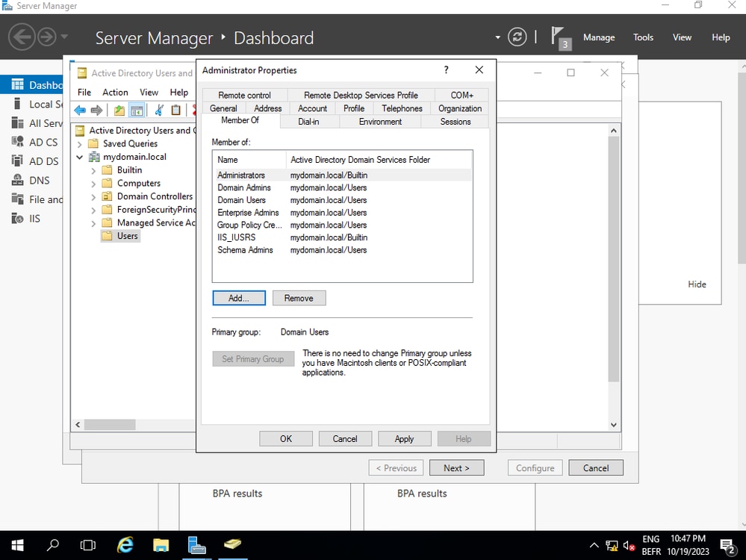Click the Paste clipboard toolbar icon

(x=175, y=111)
